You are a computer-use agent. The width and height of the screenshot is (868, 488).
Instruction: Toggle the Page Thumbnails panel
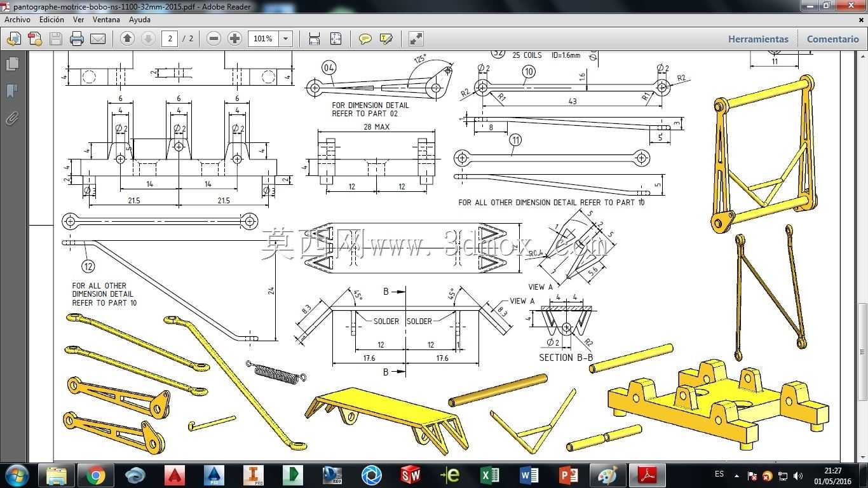pos(11,64)
